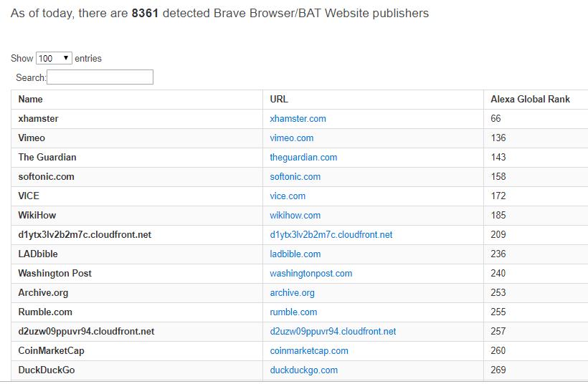
Task: Open the rumble.com URL link
Action: [293, 312]
